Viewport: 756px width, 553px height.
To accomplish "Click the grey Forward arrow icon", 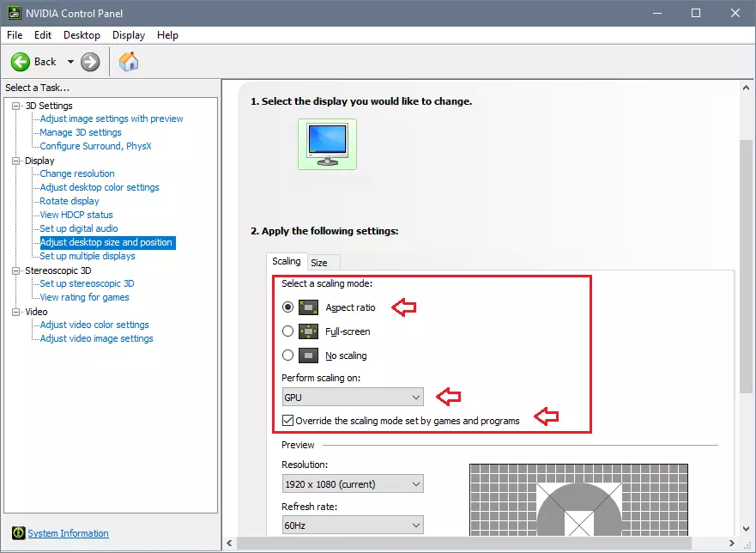I will pos(90,62).
